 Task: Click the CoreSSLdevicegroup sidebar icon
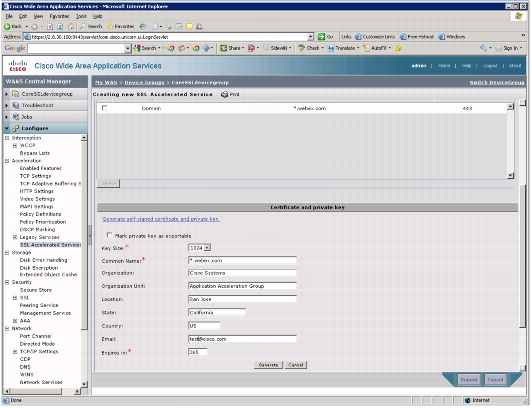click(x=15, y=94)
